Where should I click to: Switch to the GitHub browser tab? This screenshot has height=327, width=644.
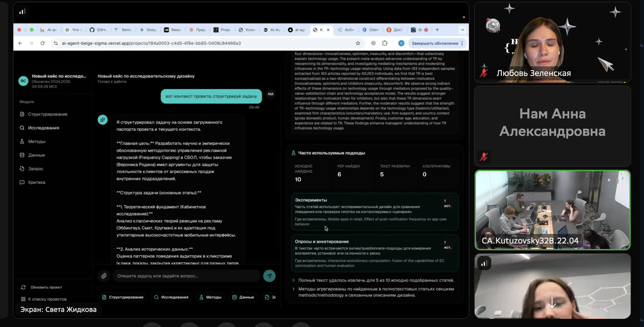tap(98, 30)
